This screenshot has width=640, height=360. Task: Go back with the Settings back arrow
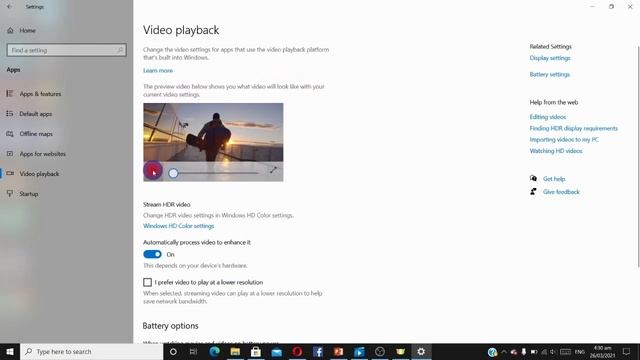pyautogui.click(x=9, y=7)
